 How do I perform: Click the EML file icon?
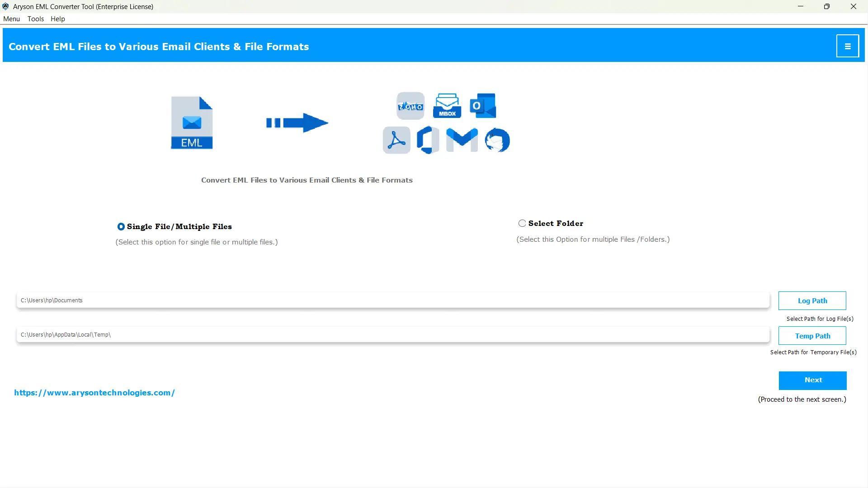[192, 122]
